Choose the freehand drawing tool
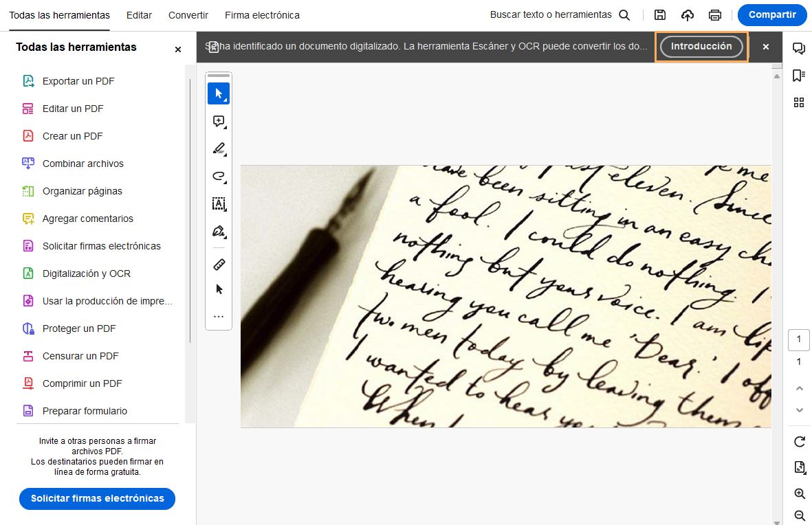The height and width of the screenshot is (525, 812). [x=219, y=177]
